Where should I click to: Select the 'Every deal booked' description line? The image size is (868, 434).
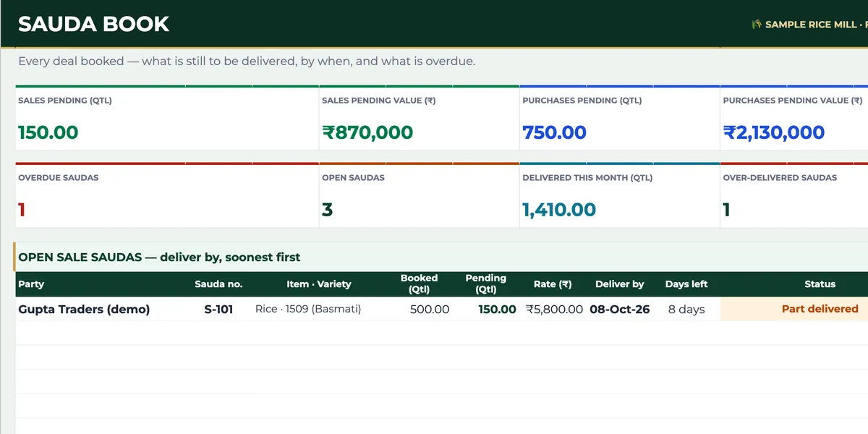tap(247, 61)
